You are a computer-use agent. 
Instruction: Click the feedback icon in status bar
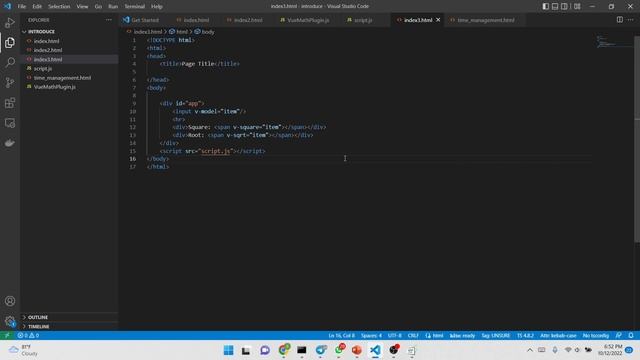[619, 336]
